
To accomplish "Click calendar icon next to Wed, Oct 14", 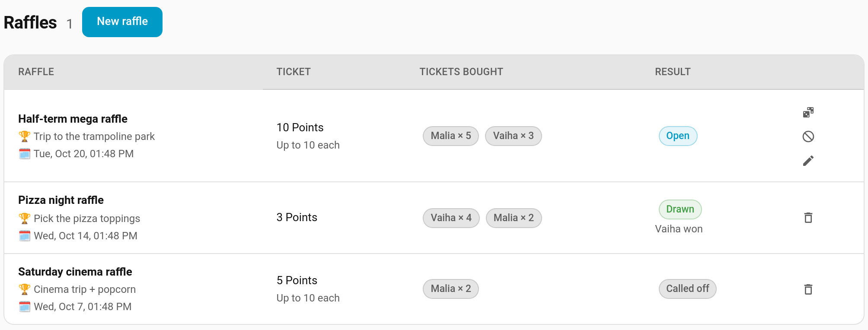I will [25, 235].
